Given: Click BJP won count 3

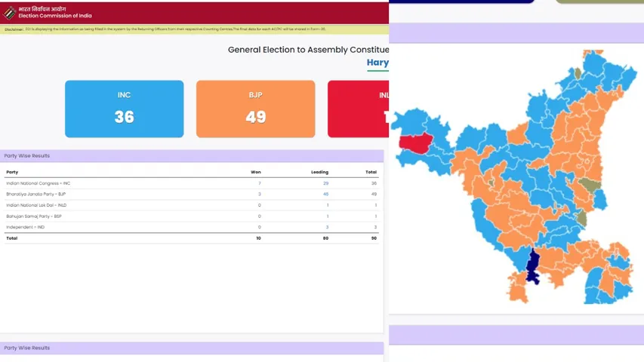Looking at the screenshot, I should [260, 194].
